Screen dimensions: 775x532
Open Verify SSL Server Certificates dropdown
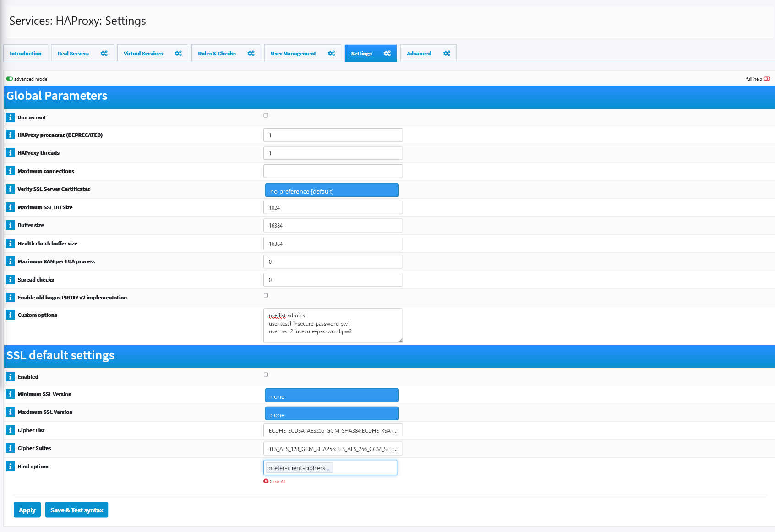point(332,190)
